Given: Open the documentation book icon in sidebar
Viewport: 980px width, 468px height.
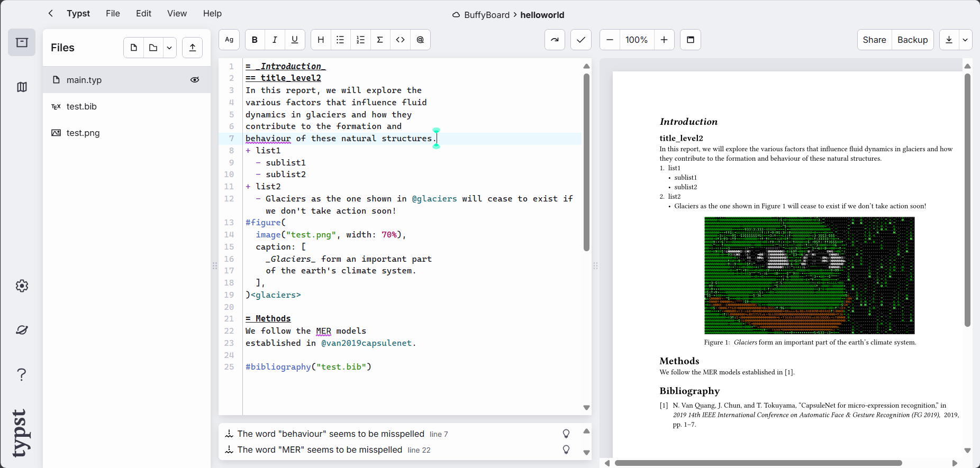Looking at the screenshot, I should (x=22, y=87).
